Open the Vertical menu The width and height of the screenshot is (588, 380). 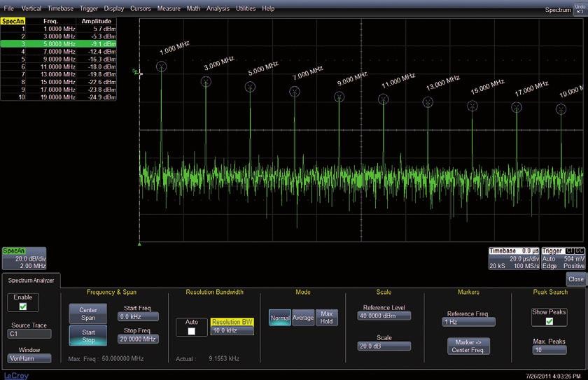31,8
